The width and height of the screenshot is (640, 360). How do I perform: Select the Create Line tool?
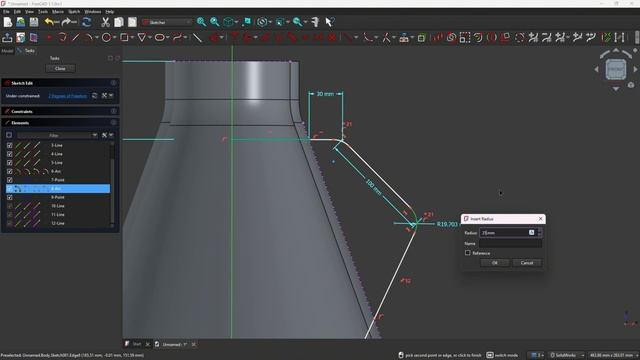(x=76, y=38)
